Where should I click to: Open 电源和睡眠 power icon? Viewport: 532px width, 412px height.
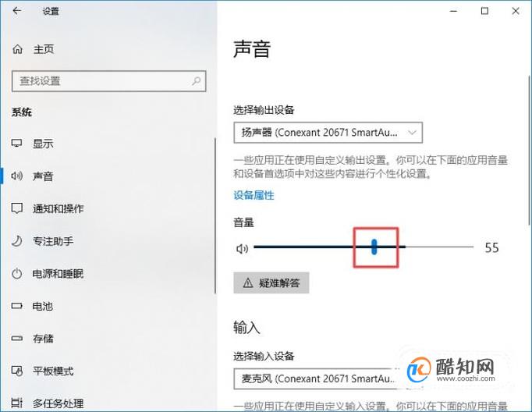point(16,274)
